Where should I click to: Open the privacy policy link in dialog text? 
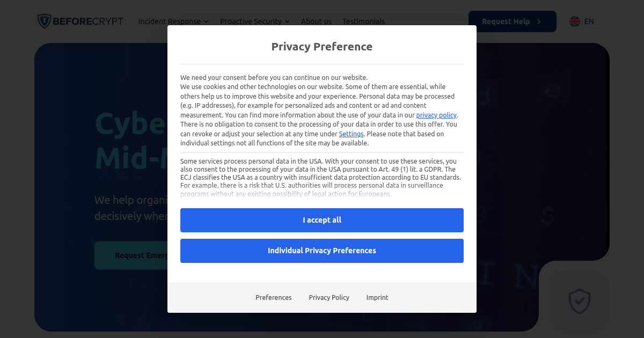(436, 115)
